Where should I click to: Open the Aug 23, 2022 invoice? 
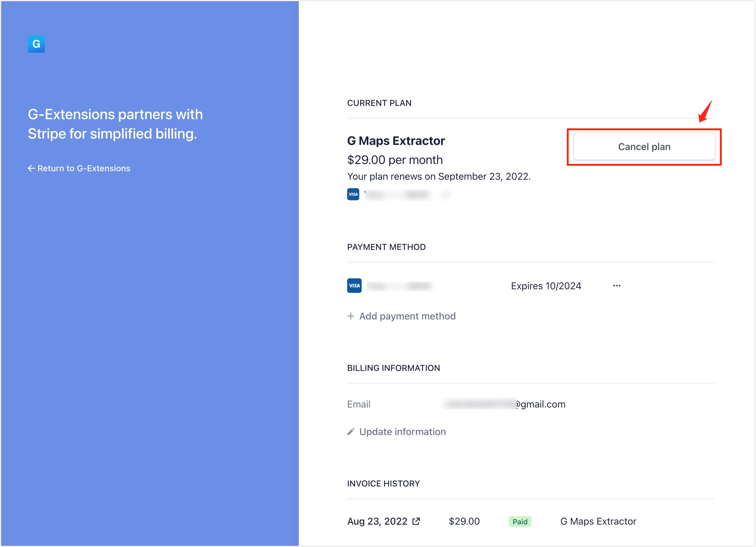pyautogui.click(x=377, y=521)
